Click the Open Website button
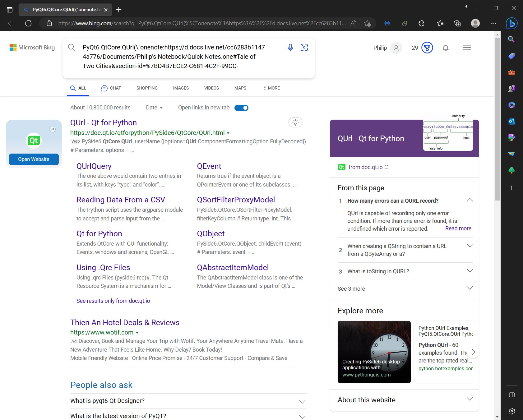The image size is (523, 420). pos(34,159)
